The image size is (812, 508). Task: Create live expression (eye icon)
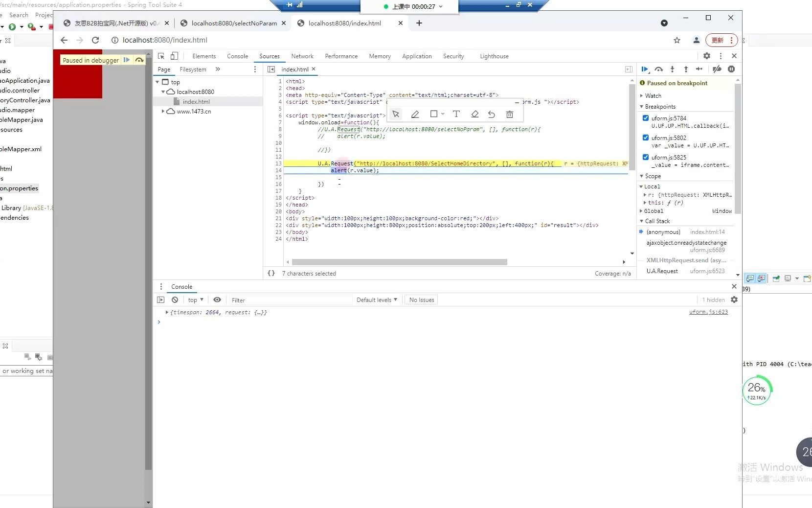[x=217, y=300]
